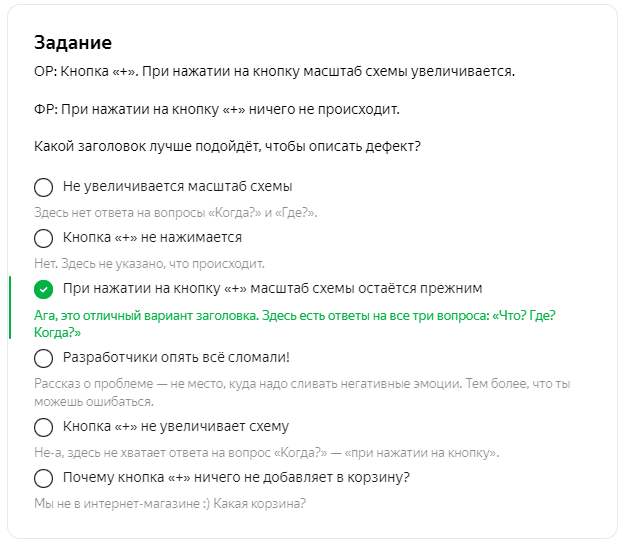
Task: Pick radio about adding to корзину
Action: (x=44, y=478)
